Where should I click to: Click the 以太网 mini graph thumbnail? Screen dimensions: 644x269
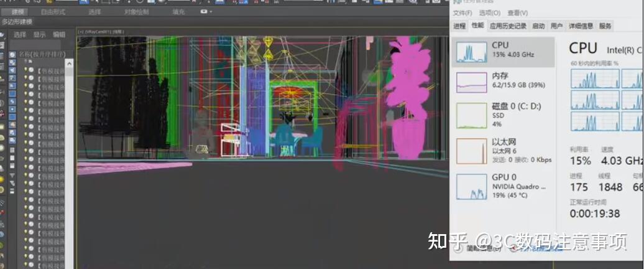coord(471,151)
